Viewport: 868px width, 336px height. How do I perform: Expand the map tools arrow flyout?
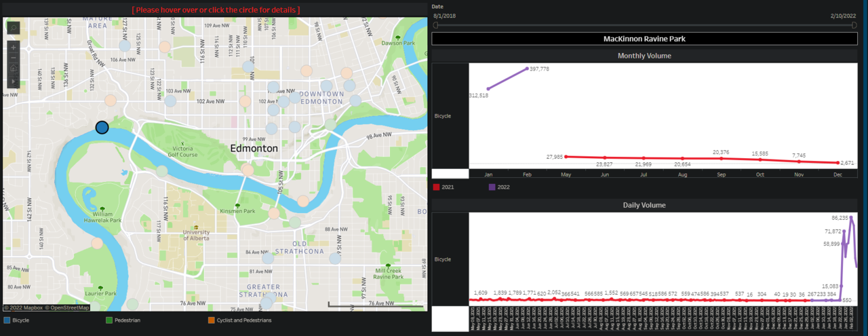click(14, 81)
